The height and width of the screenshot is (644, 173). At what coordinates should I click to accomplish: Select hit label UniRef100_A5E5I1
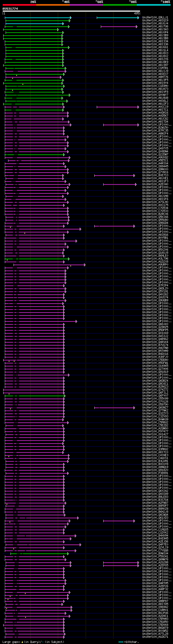(155, 160)
